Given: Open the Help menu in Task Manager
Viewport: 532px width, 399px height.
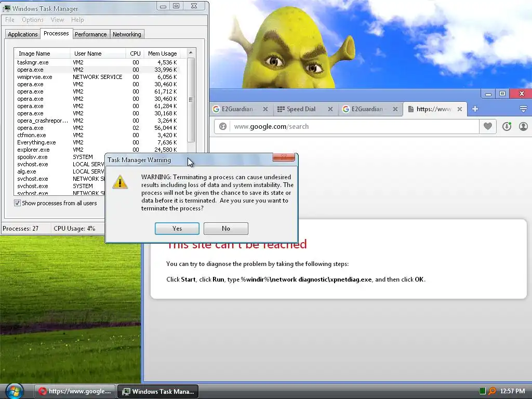Looking at the screenshot, I should click(x=77, y=20).
